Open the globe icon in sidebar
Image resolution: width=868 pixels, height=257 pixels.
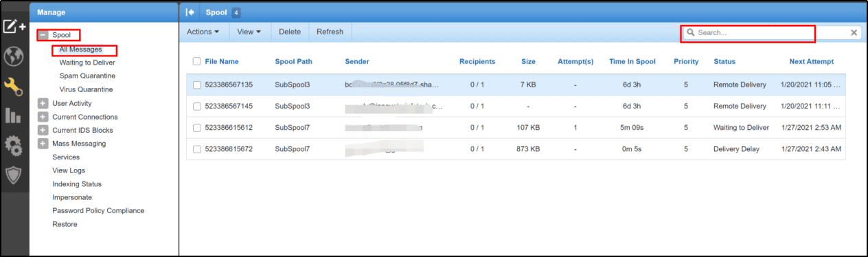tap(14, 56)
